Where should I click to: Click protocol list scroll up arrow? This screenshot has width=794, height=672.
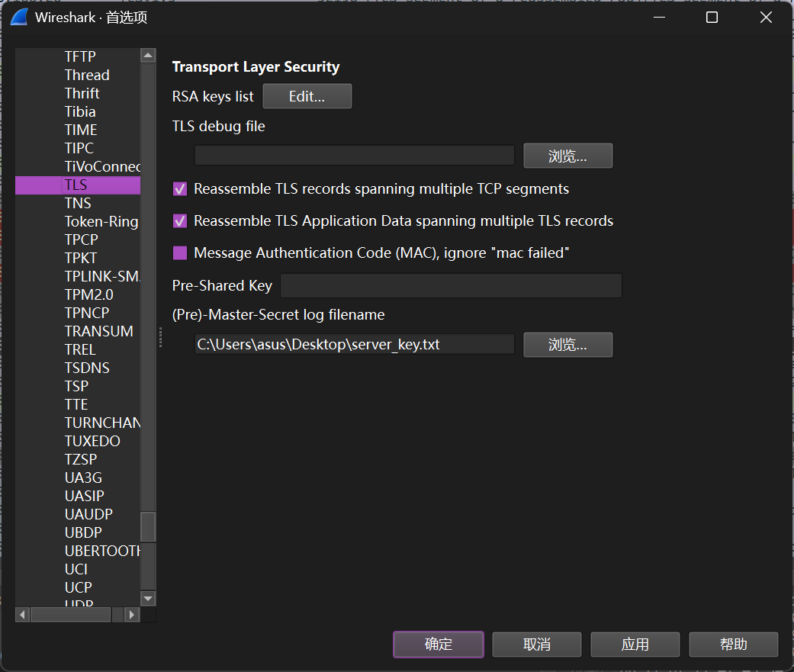pos(148,55)
